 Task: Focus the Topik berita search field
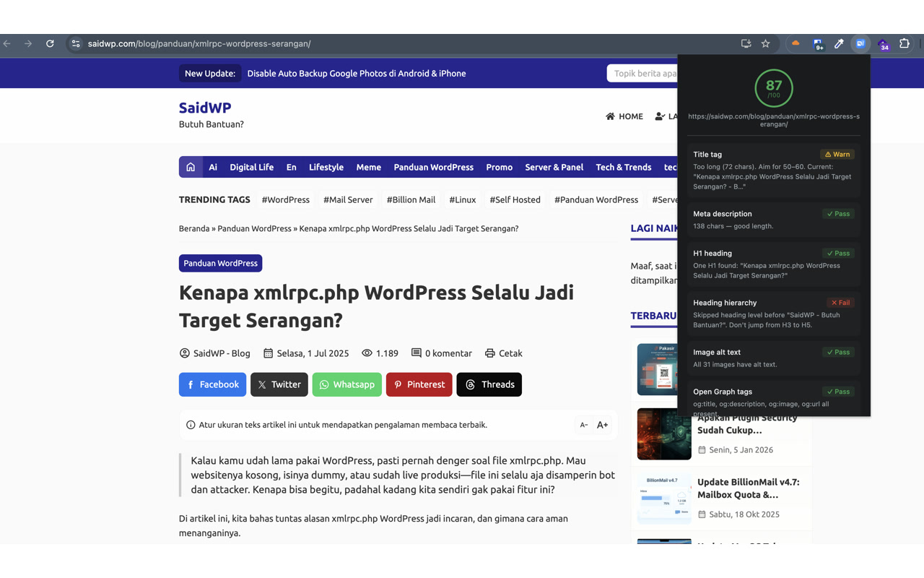pos(642,73)
